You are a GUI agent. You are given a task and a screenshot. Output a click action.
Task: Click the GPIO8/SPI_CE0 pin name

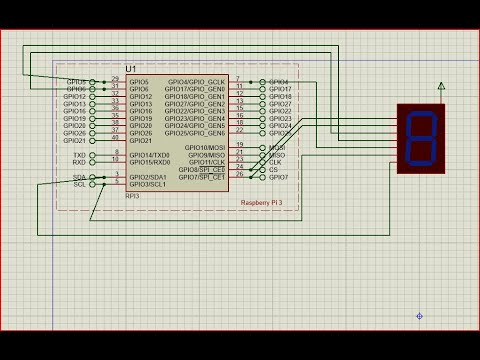(202, 170)
